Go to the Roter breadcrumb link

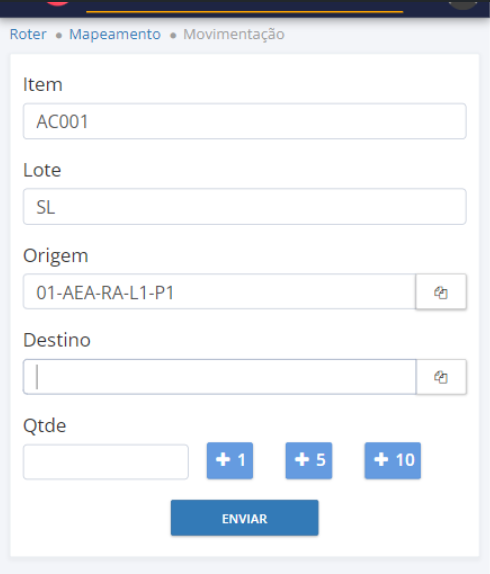(28, 34)
